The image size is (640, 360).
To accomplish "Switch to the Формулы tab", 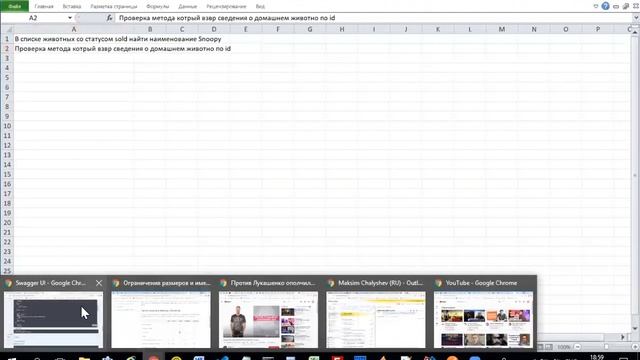I will (158, 7).
